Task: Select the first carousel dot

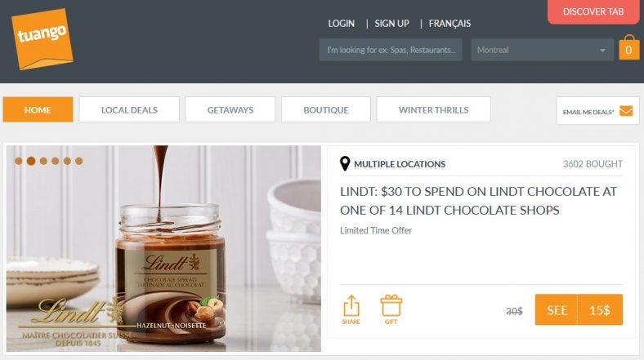Action: click(x=19, y=161)
